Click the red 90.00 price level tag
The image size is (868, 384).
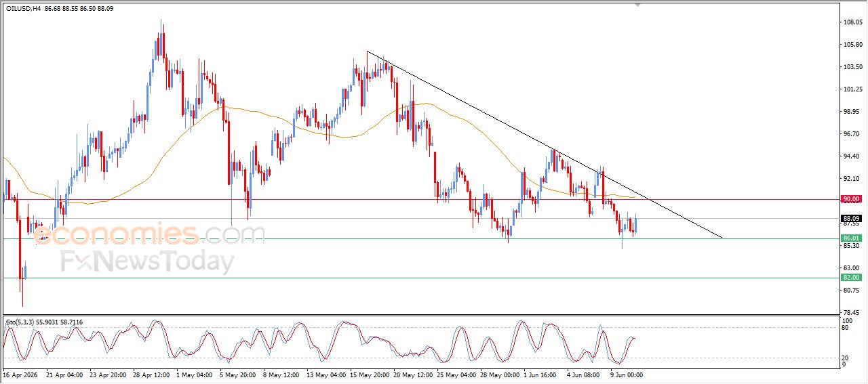[x=850, y=199]
